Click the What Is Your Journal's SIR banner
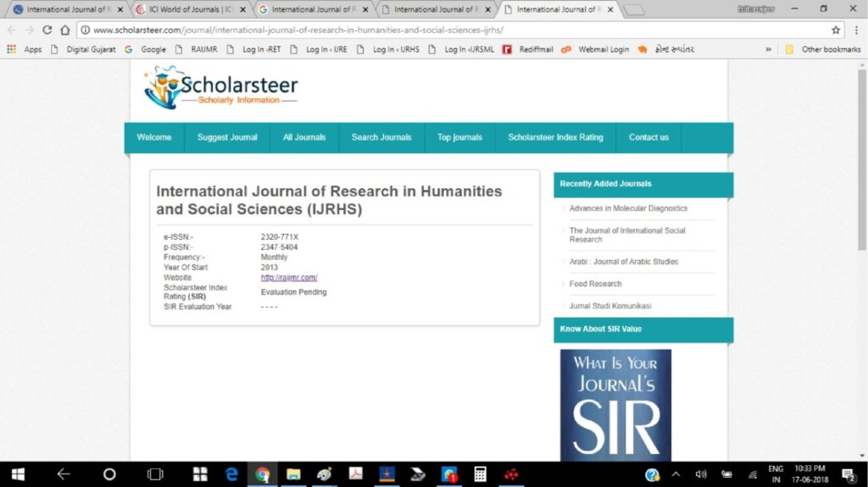 (x=615, y=405)
